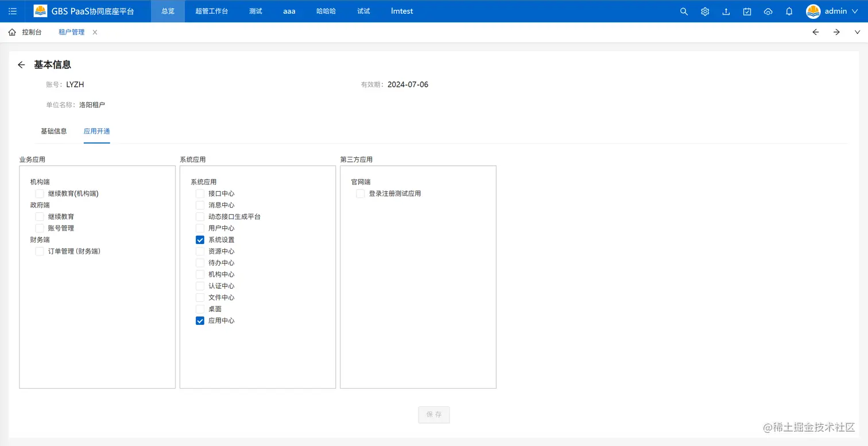868x446 pixels.
Task: Expand the admin user dropdown arrow
Action: [855, 11]
